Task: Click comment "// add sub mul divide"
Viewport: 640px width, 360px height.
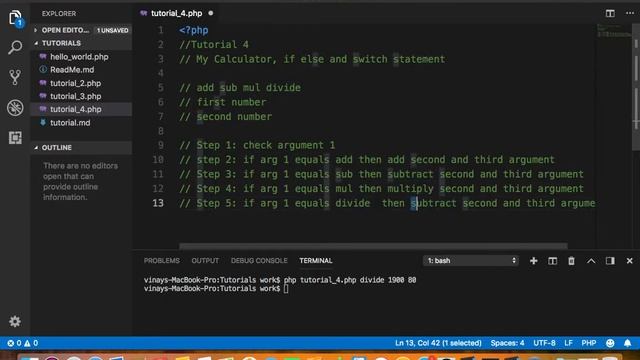Action: 240,88
